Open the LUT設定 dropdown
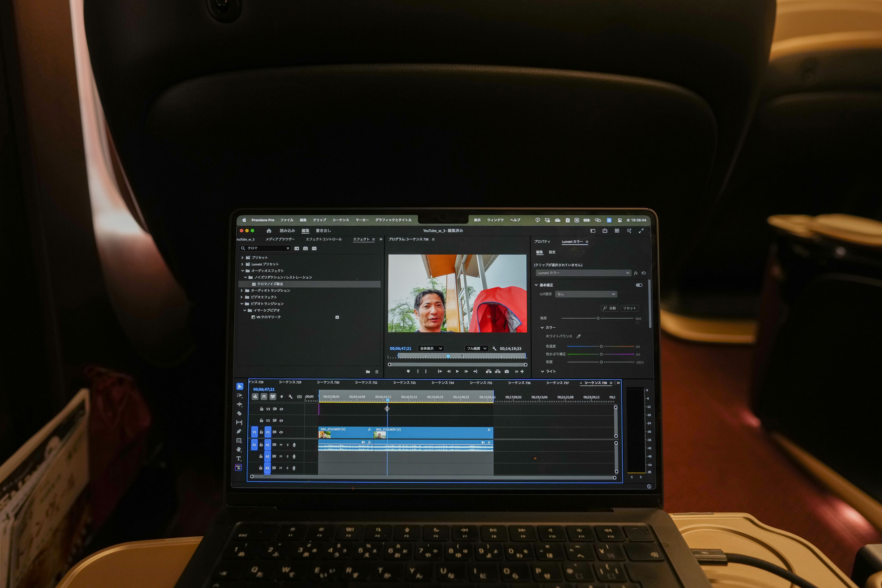 pyautogui.click(x=586, y=294)
